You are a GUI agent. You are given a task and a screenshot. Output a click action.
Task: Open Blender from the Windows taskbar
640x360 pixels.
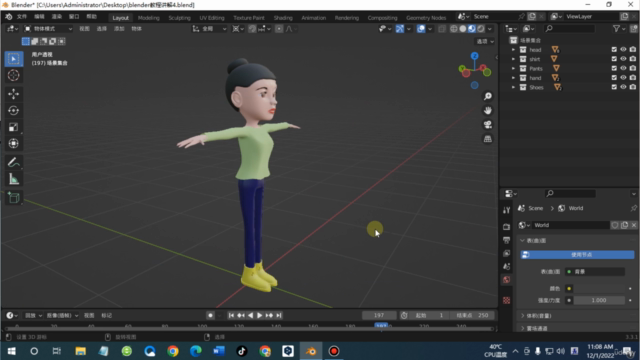point(311,351)
